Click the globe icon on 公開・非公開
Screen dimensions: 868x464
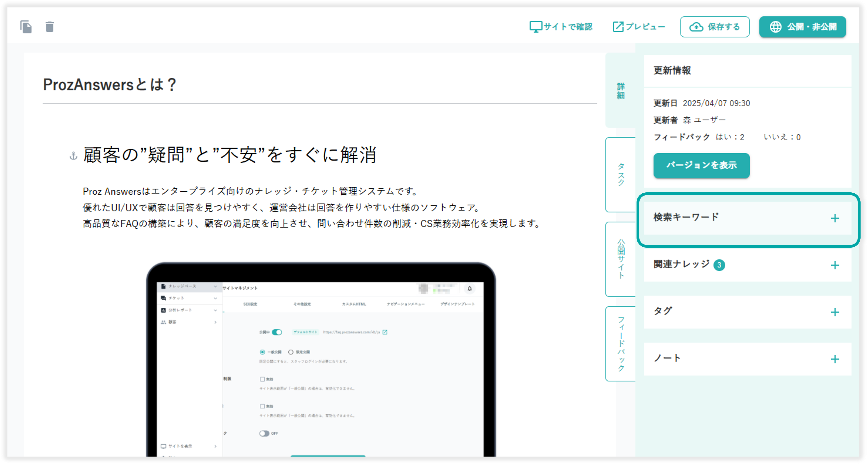tap(776, 27)
